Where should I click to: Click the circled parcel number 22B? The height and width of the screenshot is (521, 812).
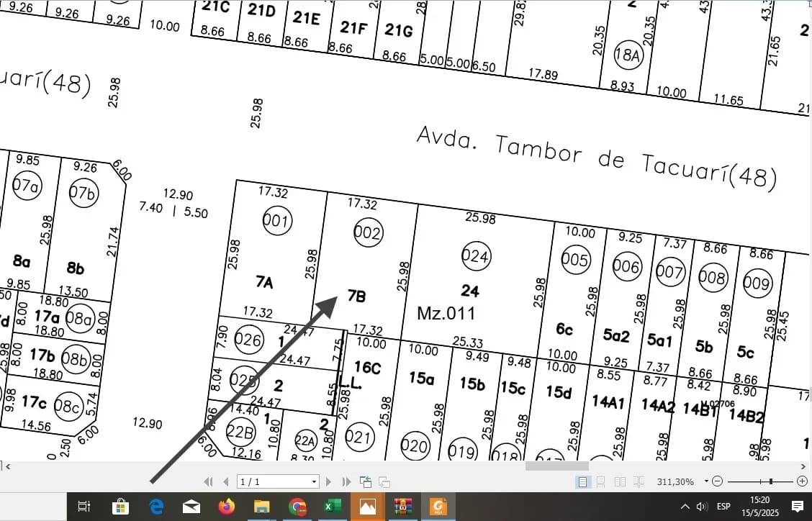coord(240,431)
